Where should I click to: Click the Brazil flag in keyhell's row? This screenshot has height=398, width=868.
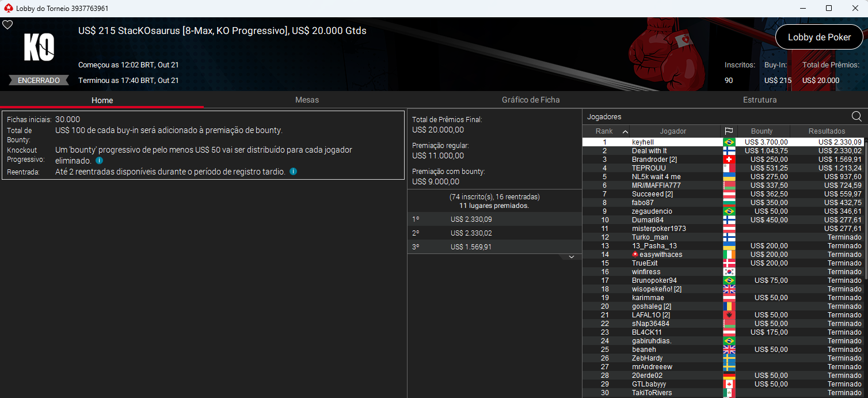tap(729, 142)
